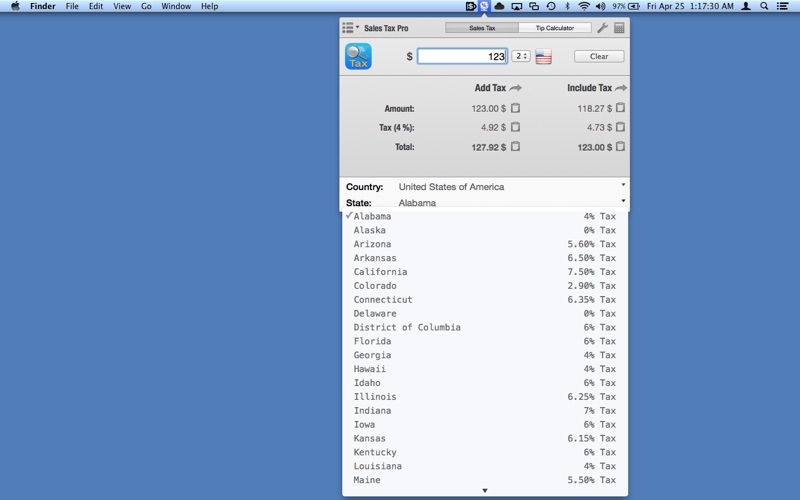Click the down arrow below the state list

point(485,491)
